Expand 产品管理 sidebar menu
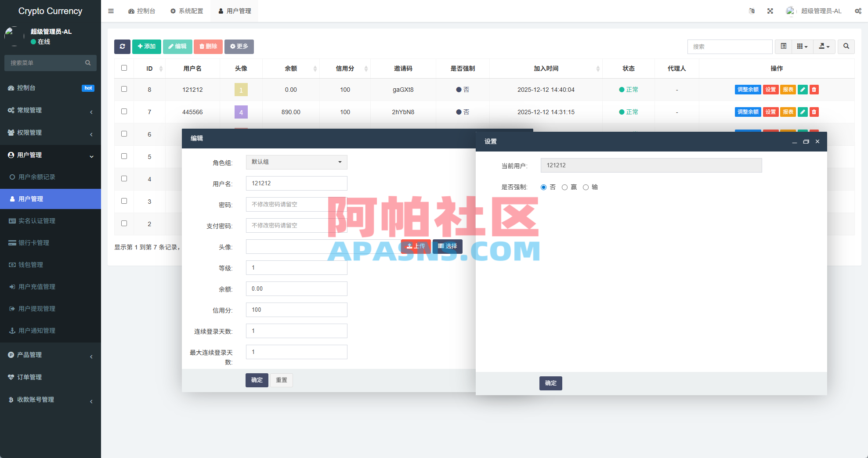 pos(51,355)
